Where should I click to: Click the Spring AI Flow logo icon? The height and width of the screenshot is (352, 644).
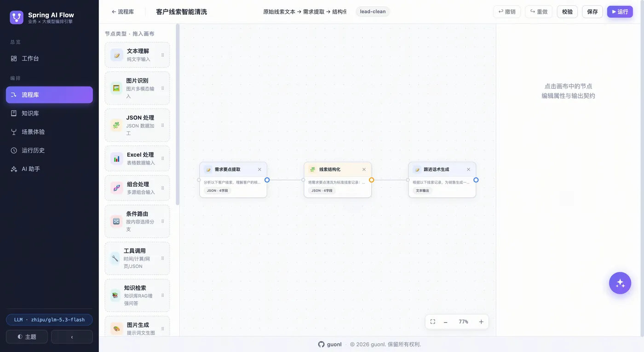(x=17, y=17)
